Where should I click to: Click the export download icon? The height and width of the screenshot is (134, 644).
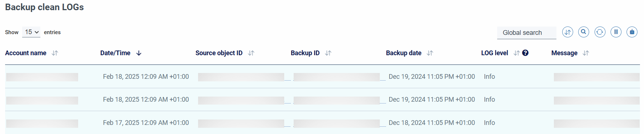click(x=632, y=32)
